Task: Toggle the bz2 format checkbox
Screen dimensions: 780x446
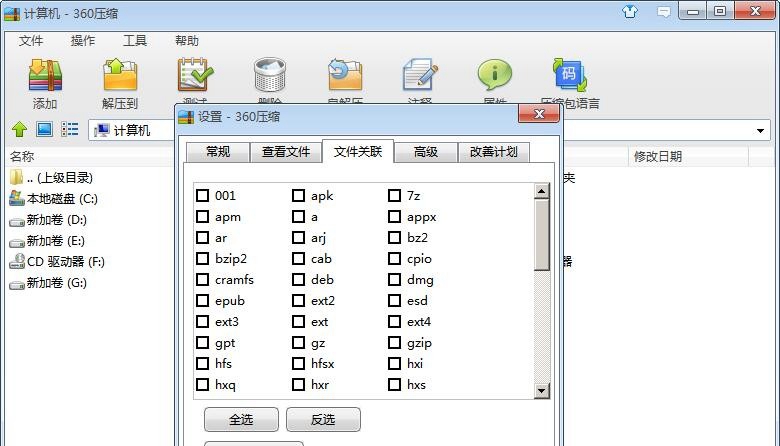Action: [x=394, y=237]
